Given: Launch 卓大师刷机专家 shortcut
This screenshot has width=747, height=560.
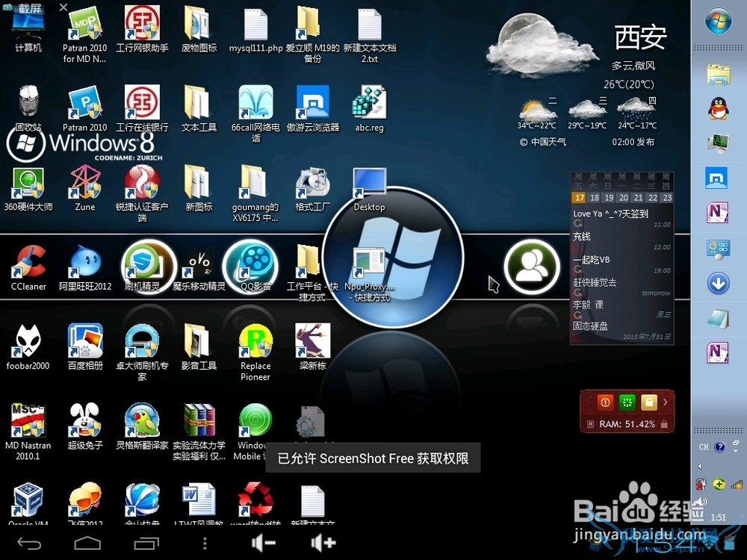Looking at the screenshot, I should [x=142, y=352].
